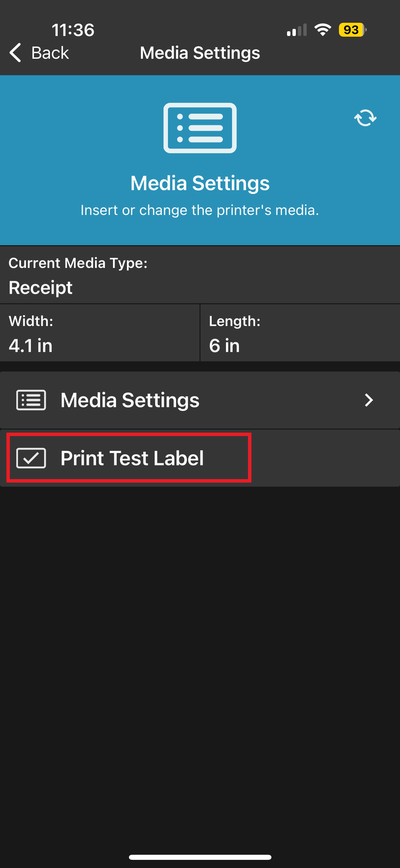Image resolution: width=400 pixels, height=868 pixels.
Task: Tap the back chevron arrow icon
Action: [14, 53]
